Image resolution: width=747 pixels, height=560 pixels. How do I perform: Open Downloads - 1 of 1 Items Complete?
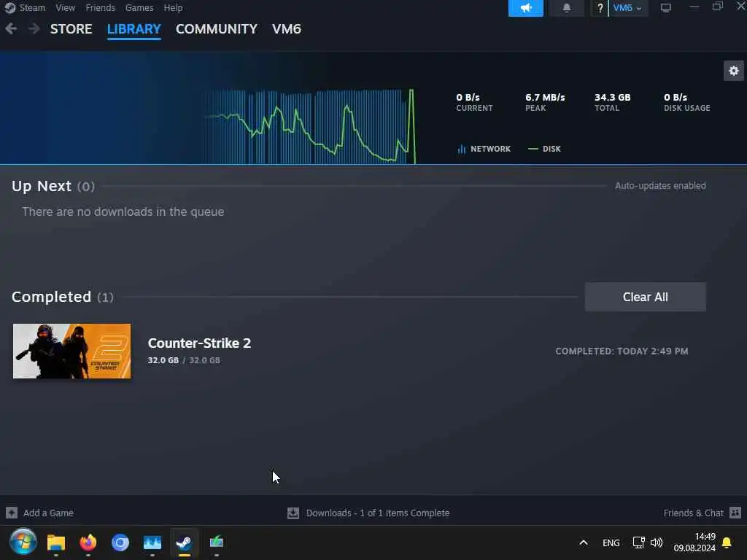(377, 513)
